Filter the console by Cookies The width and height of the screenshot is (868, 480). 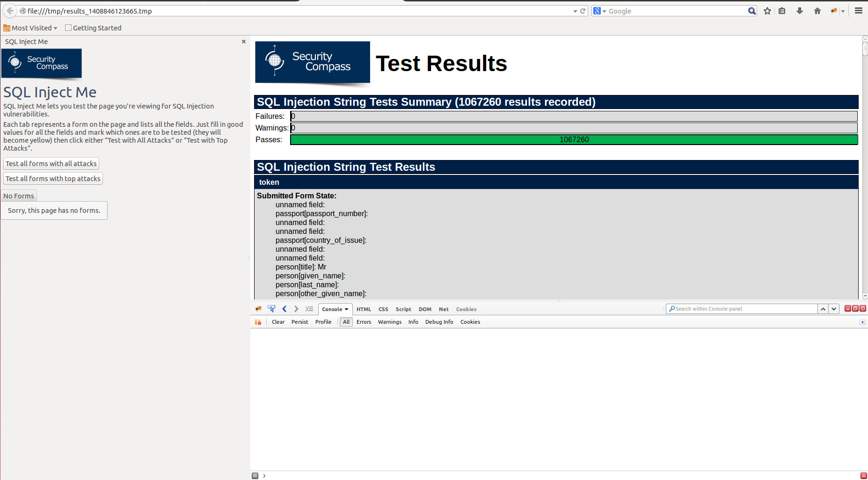point(470,322)
